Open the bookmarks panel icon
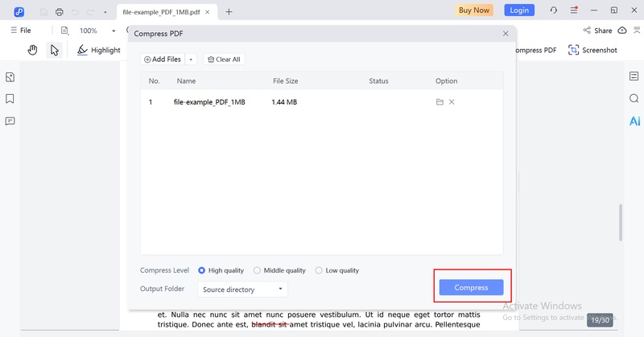 [10, 99]
